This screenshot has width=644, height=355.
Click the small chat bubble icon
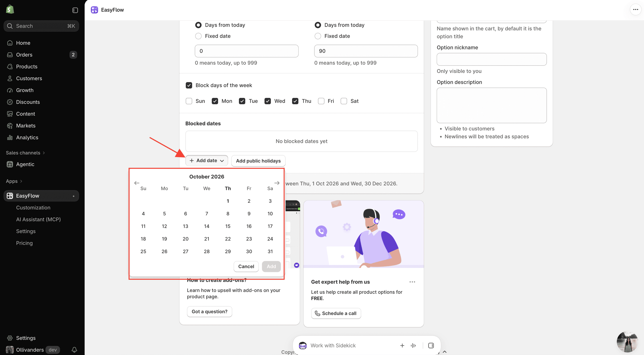point(297,265)
